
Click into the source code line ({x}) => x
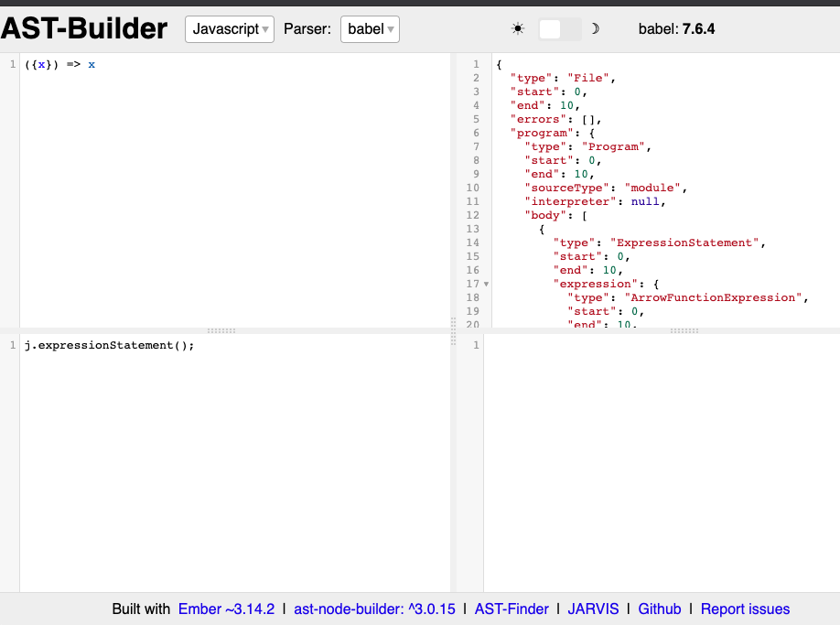pos(60,64)
